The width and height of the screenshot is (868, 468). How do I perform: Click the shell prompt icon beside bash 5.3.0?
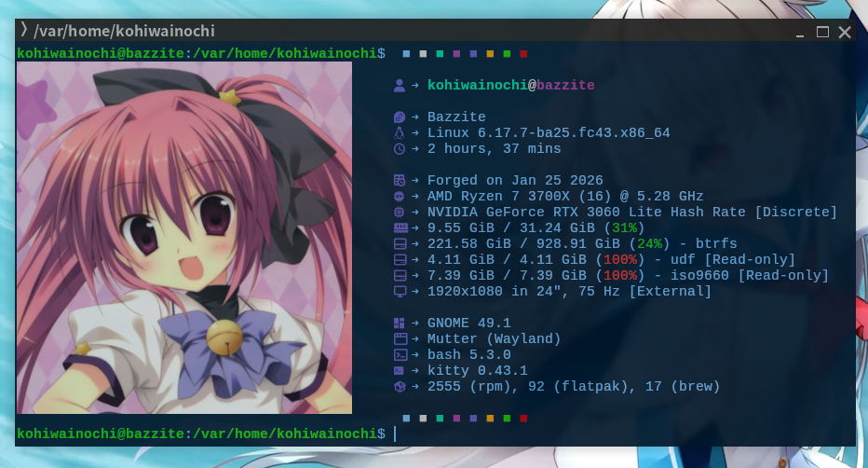click(x=400, y=355)
